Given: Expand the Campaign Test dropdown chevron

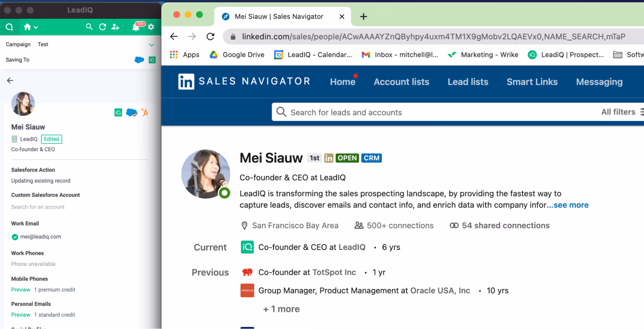Looking at the screenshot, I should tap(151, 45).
